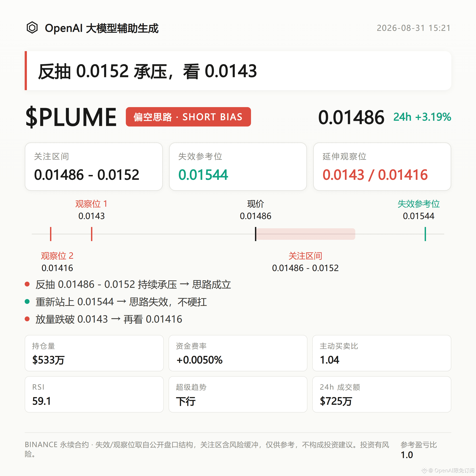Open the 24h 成交额 card showing $725万
This screenshot has height=476, width=476.
click(382, 394)
